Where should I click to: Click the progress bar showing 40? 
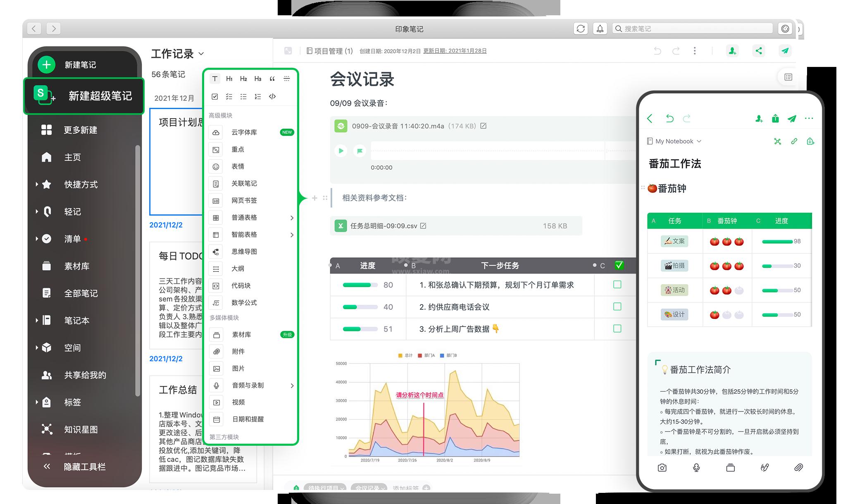point(360,307)
